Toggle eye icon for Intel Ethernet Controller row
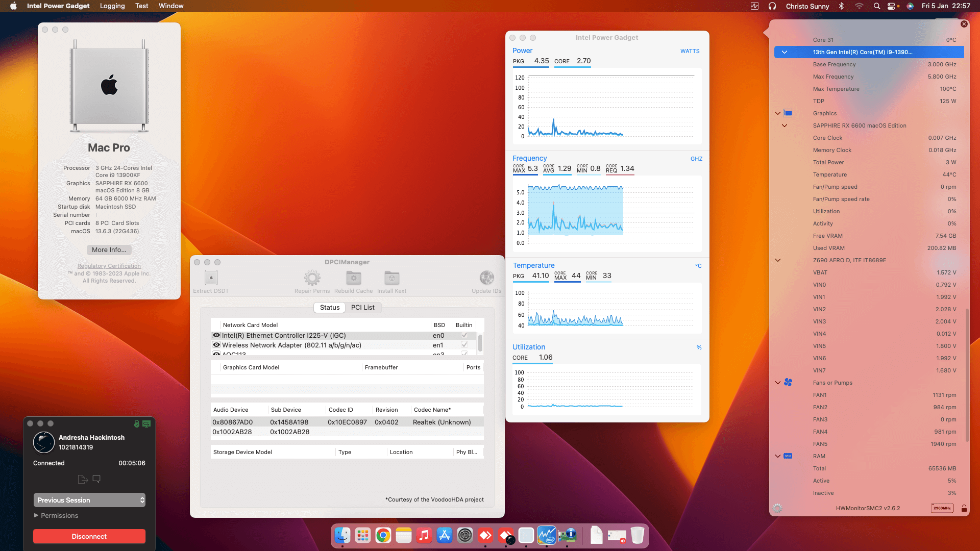Viewport: 980px width, 551px height. point(216,335)
